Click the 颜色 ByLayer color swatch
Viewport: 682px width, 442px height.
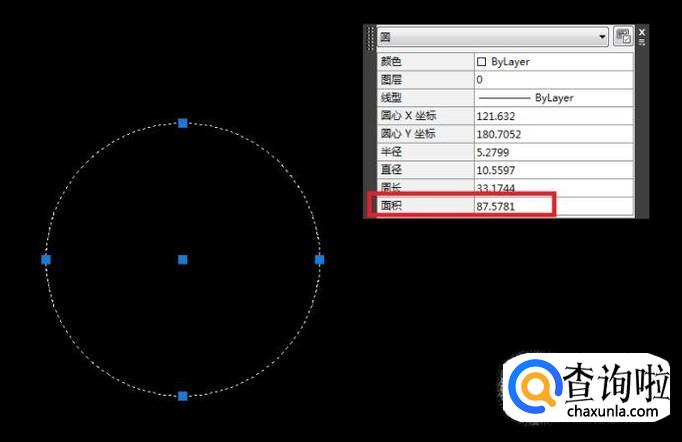pos(482,62)
